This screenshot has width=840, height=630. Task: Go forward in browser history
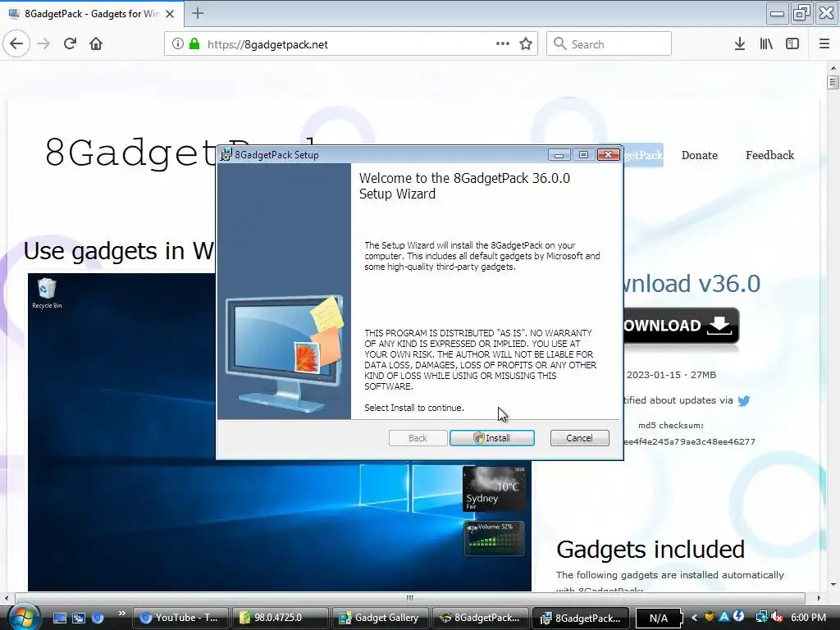pyautogui.click(x=43, y=44)
